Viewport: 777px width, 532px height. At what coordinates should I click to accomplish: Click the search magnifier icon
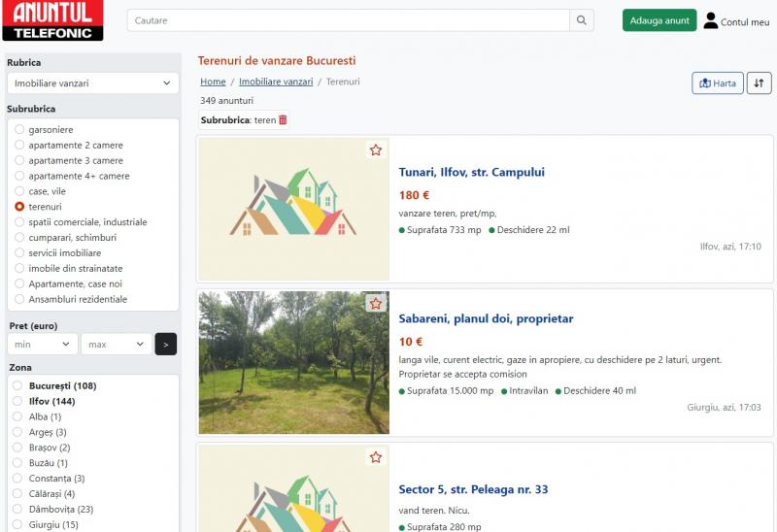click(581, 20)
